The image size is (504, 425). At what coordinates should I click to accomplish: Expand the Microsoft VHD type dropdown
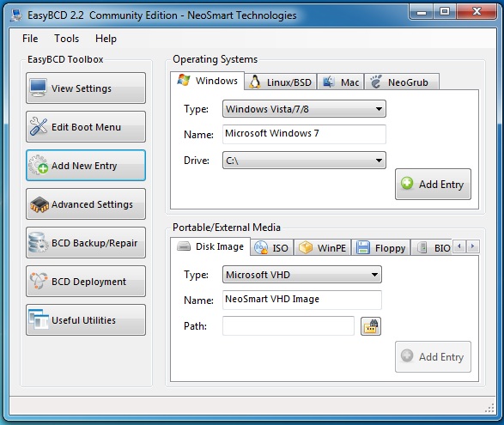302,275
